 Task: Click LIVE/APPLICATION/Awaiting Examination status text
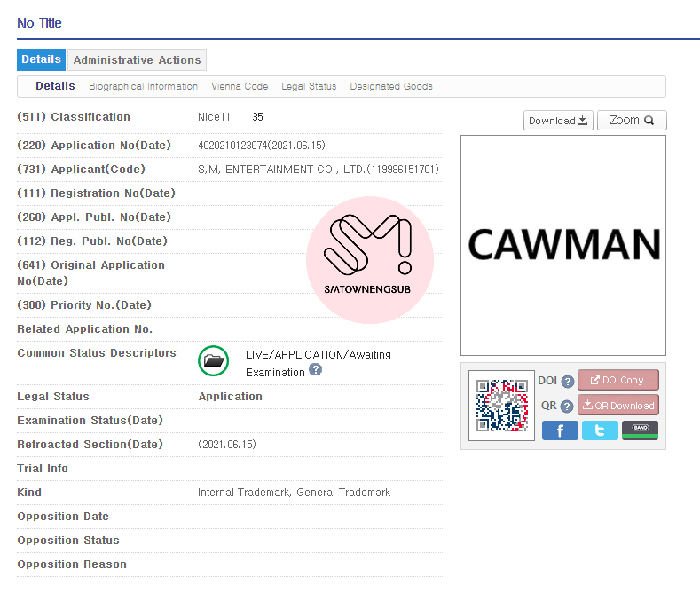pyautogui.click(x=319, y=363)
